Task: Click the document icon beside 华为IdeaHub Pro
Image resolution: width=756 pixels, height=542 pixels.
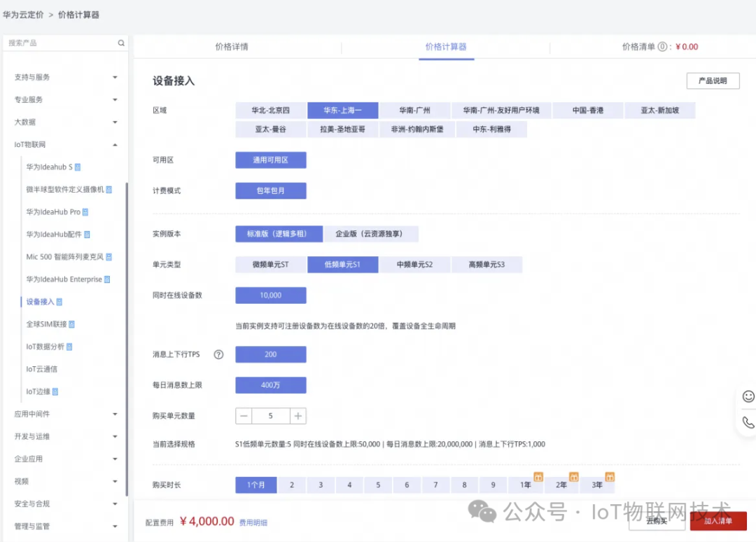Action: click(85, 211)
